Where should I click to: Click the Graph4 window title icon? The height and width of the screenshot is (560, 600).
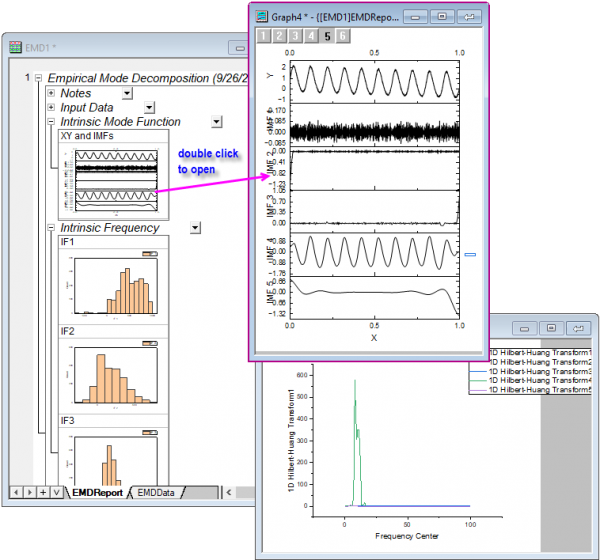click(263, 16)
